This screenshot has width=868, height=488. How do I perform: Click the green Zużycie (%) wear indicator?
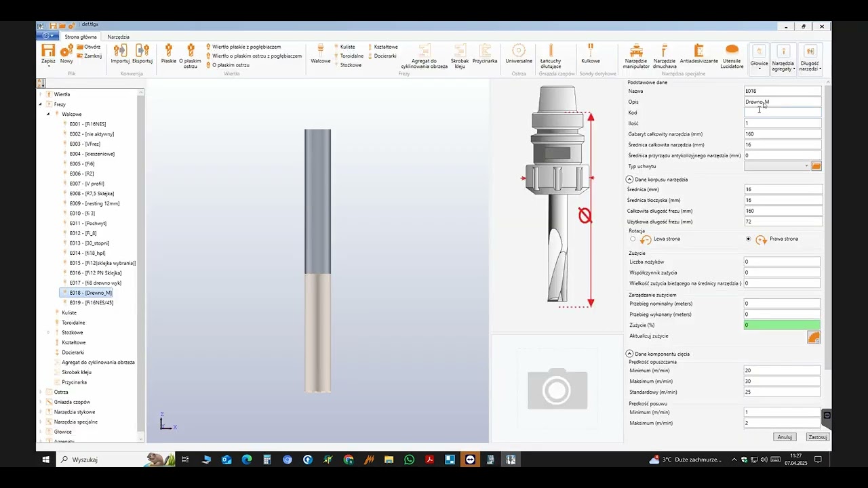782,325
